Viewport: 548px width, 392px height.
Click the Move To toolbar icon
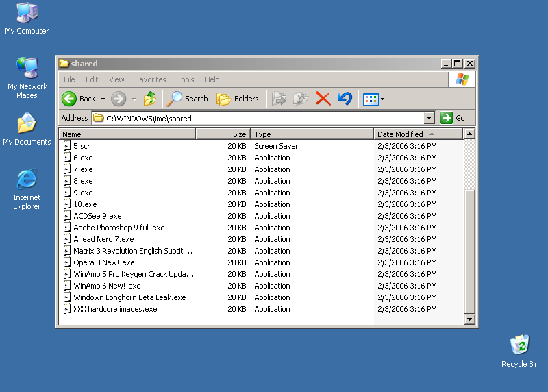coord(279,99)
